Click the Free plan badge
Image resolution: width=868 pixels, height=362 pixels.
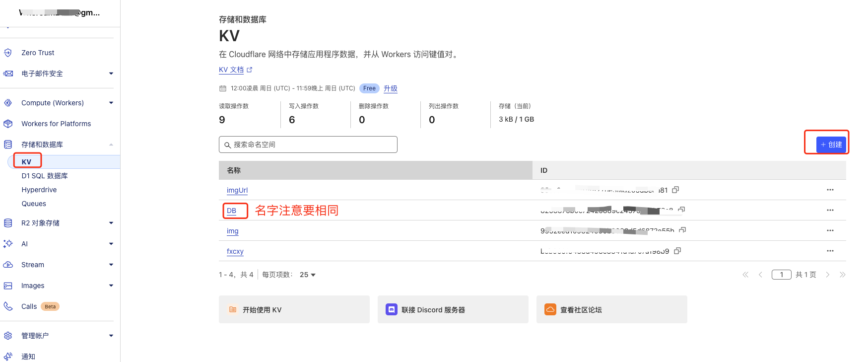369,88
